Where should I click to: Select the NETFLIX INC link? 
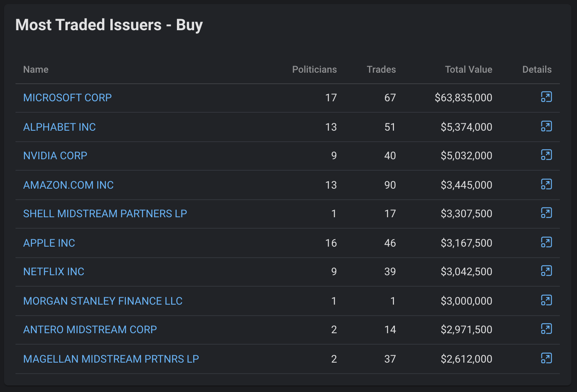54,272
